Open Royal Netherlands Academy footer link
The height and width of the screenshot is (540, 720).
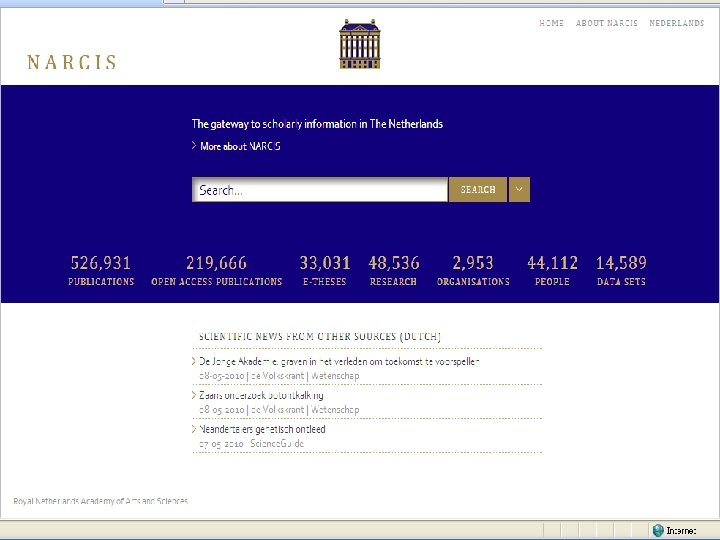point(101,501)
